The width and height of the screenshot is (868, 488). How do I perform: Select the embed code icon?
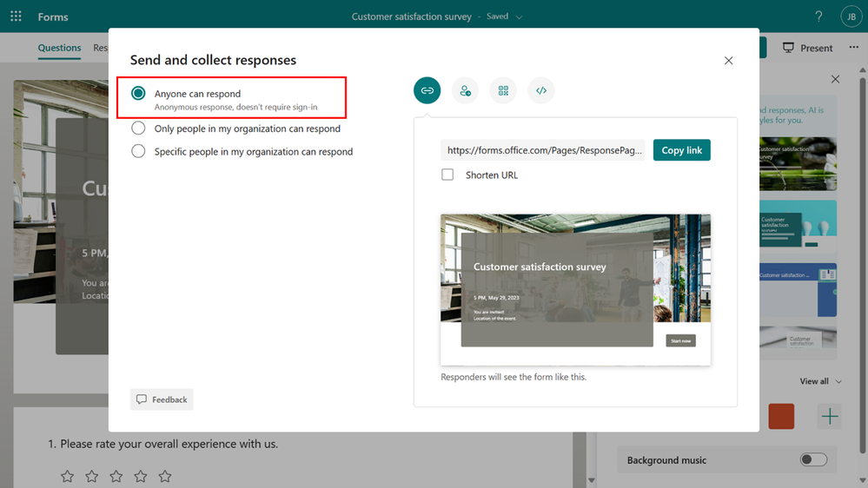pos(540,90)
